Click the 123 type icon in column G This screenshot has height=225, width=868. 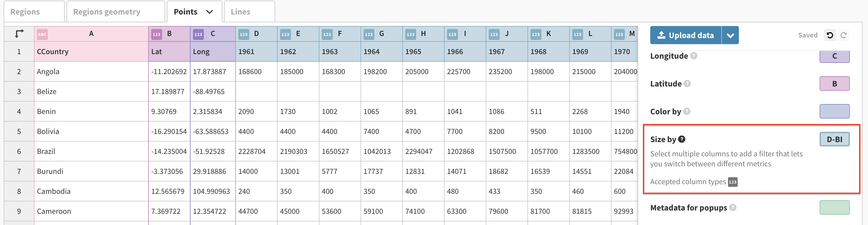pyautogui.click(x=369, y=34)
